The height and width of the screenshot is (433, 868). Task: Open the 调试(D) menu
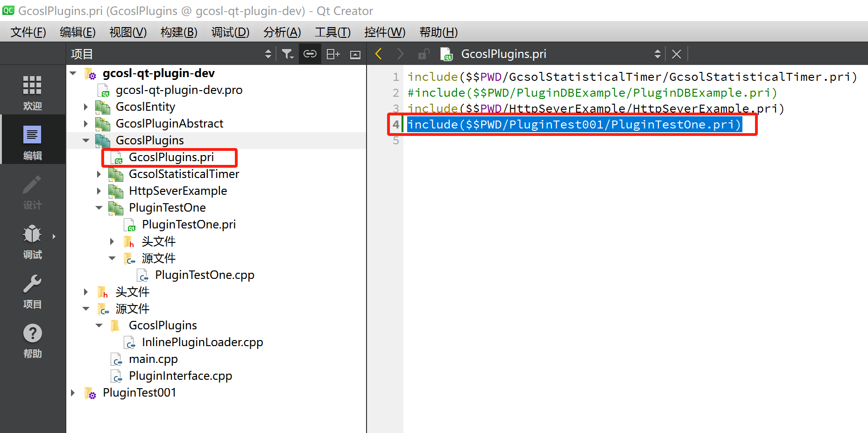(230, 32)
